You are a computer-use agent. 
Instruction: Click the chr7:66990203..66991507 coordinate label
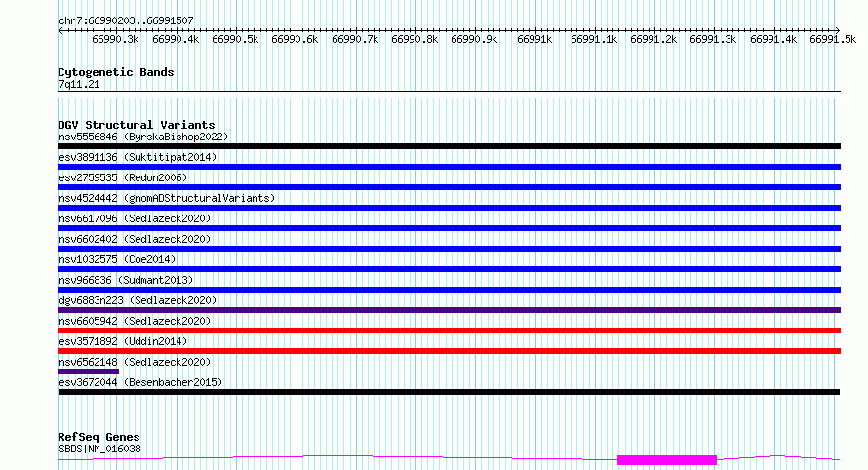pyautogui.click(x=126, y=21)
